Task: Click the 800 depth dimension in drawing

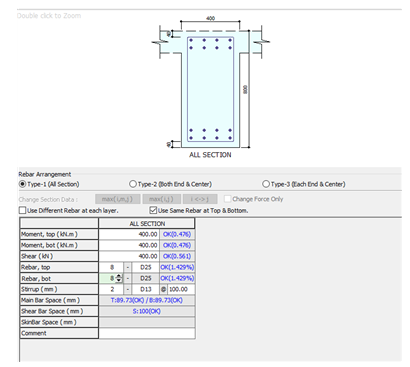Action: tap(245, 89)
